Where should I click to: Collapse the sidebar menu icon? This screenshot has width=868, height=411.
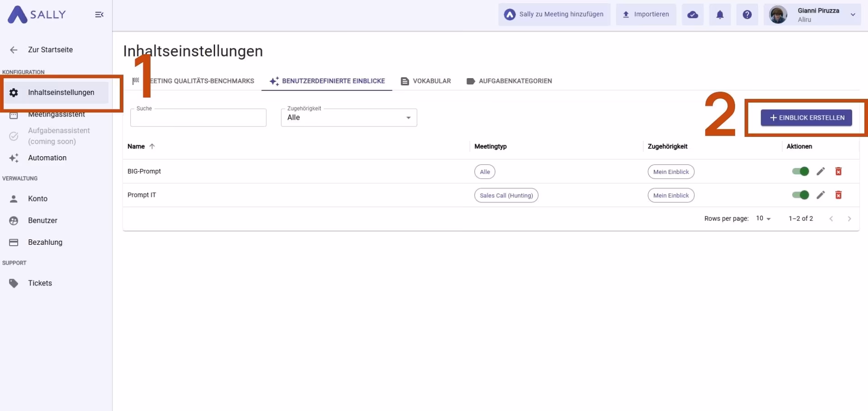[99, 14]
